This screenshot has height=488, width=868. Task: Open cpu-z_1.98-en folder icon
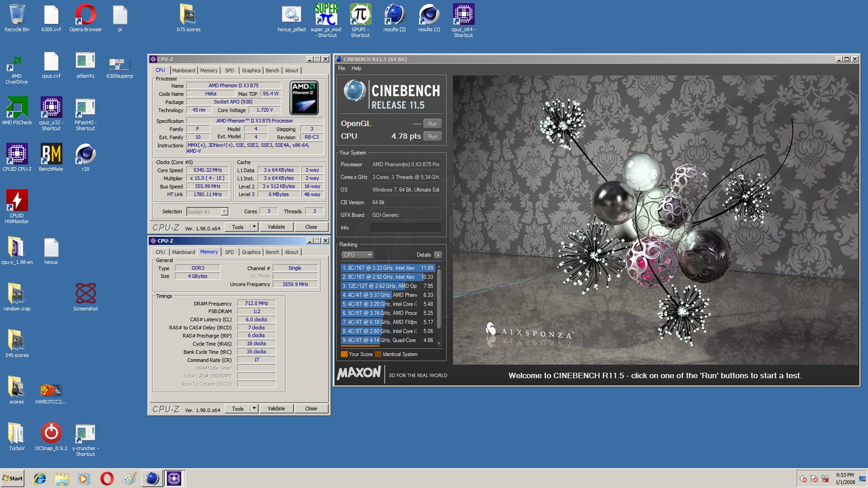pos(17,250)
